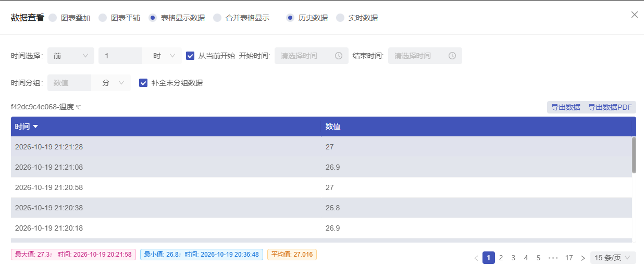The width and height of the screenshot is (644, 266).
Task: Click value 27 in 21:20:58 row
Action: (330, 187)
